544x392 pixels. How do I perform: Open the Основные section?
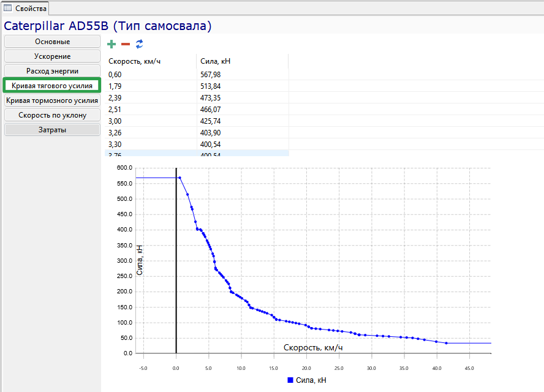[53, 42]
